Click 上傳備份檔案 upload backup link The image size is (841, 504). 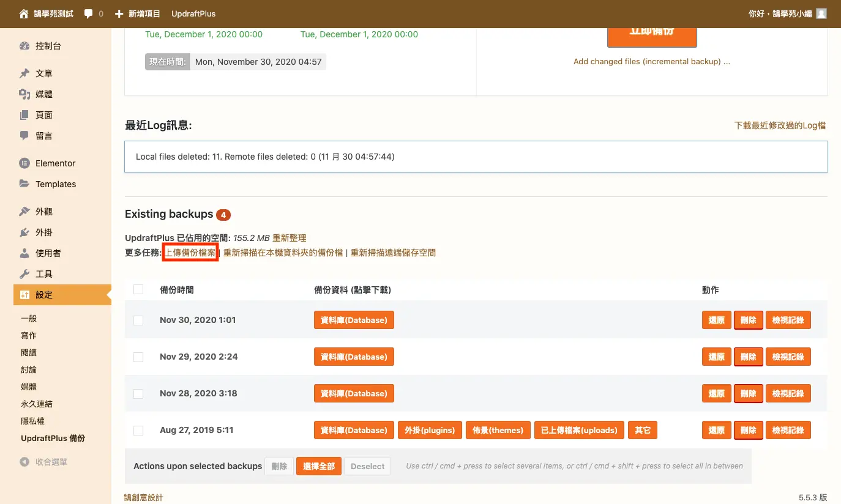tap(190, 253)
